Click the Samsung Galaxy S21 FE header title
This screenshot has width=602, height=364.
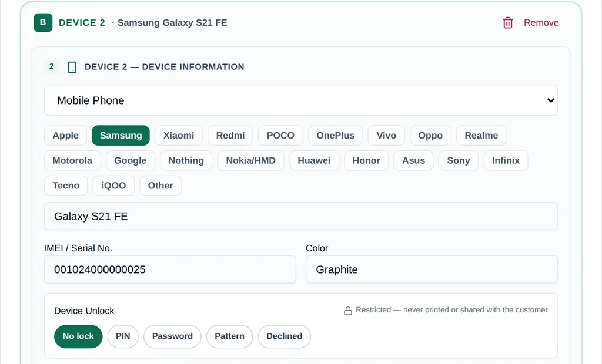172,23
